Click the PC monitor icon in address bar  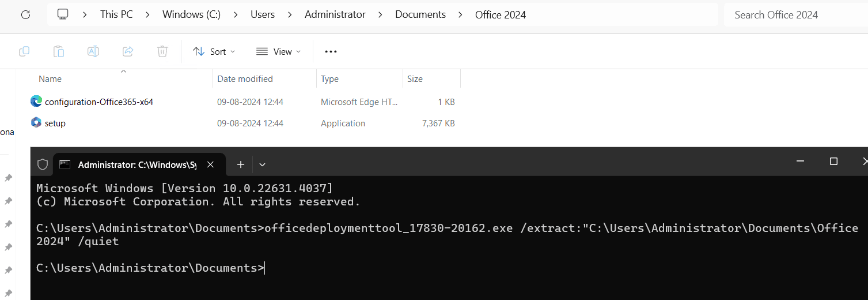[x=63, y=15]
